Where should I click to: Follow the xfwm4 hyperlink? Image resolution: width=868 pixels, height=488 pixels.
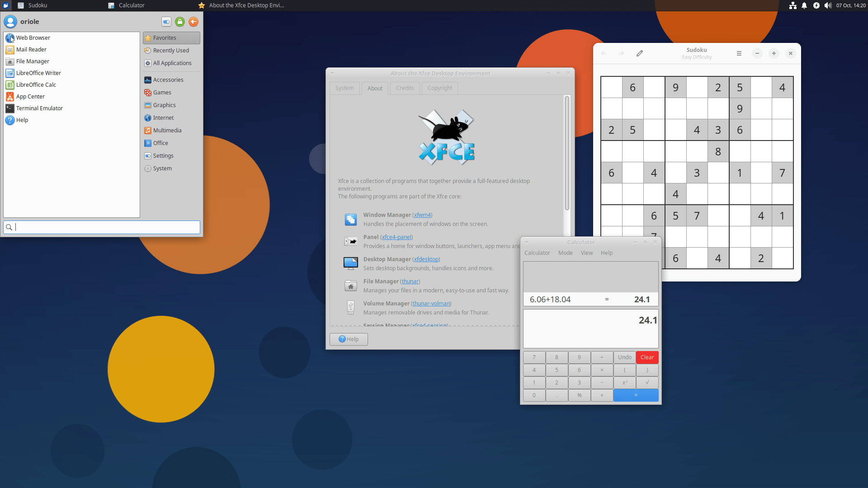422,215
